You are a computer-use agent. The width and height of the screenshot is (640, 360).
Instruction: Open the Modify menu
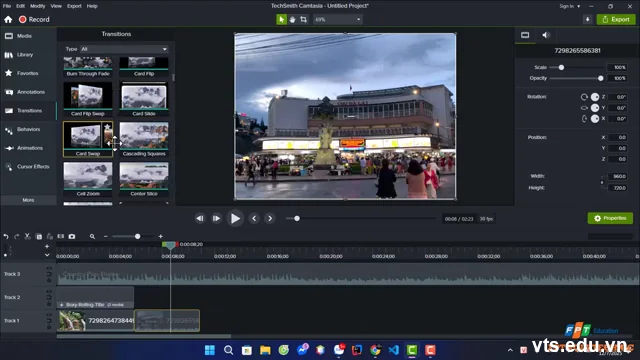(x=38, y=6)
